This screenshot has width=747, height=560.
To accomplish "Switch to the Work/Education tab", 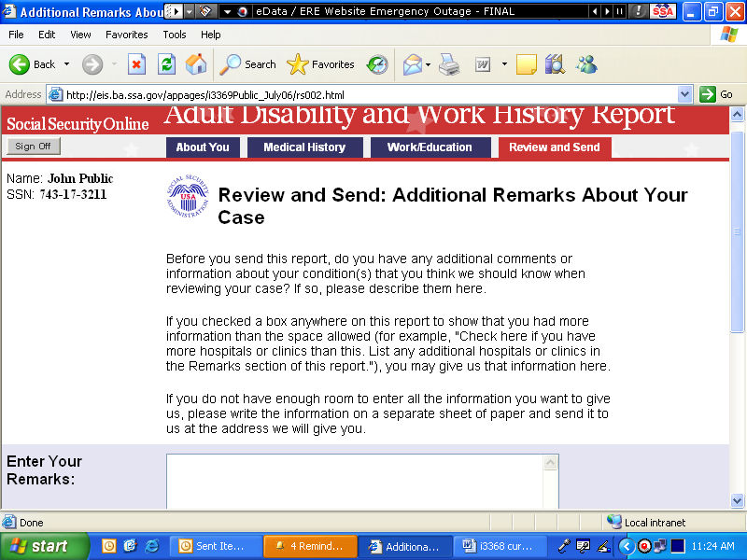I will click(x=430, y=147).
